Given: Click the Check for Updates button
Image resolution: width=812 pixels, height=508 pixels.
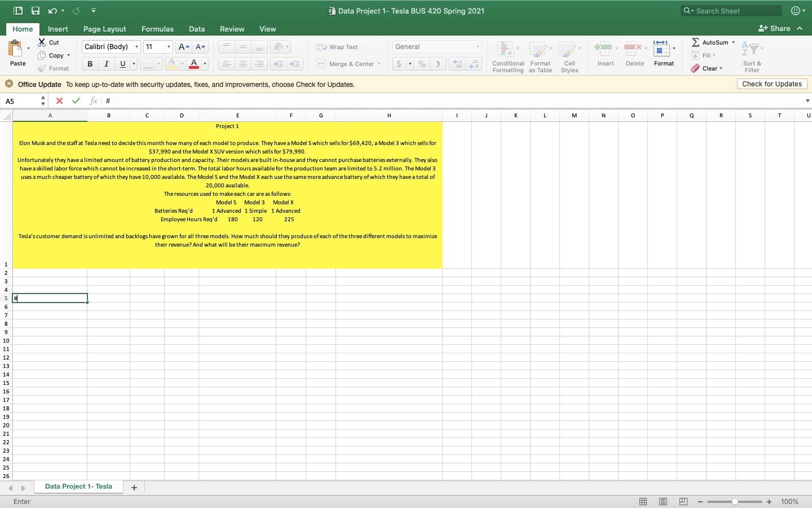Looking at the screenshot, I should (771, 84).
